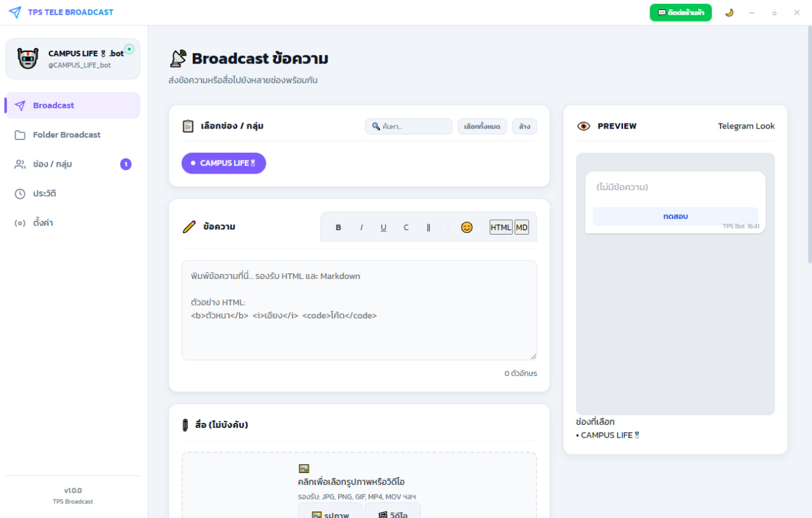The height and width of the screenshot is (518, 812).
Task: Click the spoiler formatting icon
Action: [x=428, y=228]
